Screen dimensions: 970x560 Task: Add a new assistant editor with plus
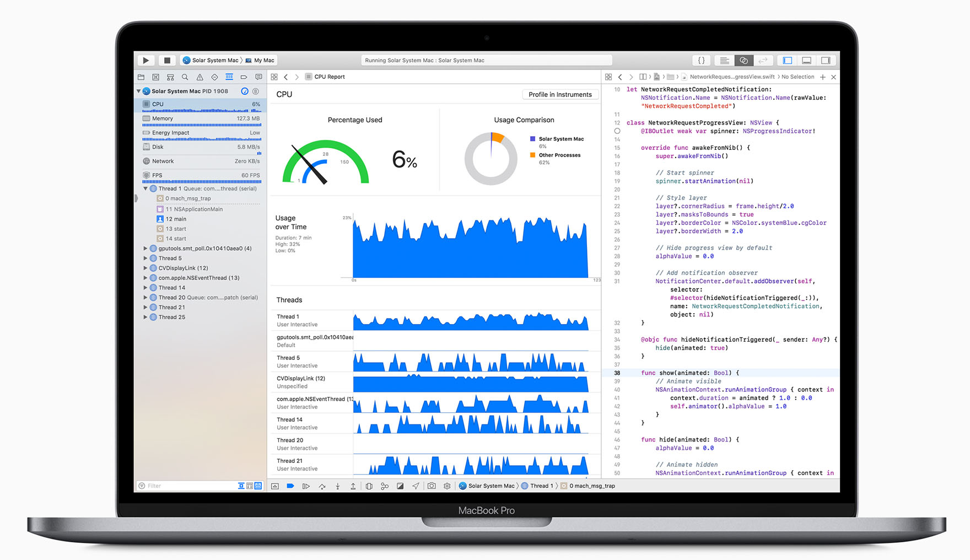822,77
